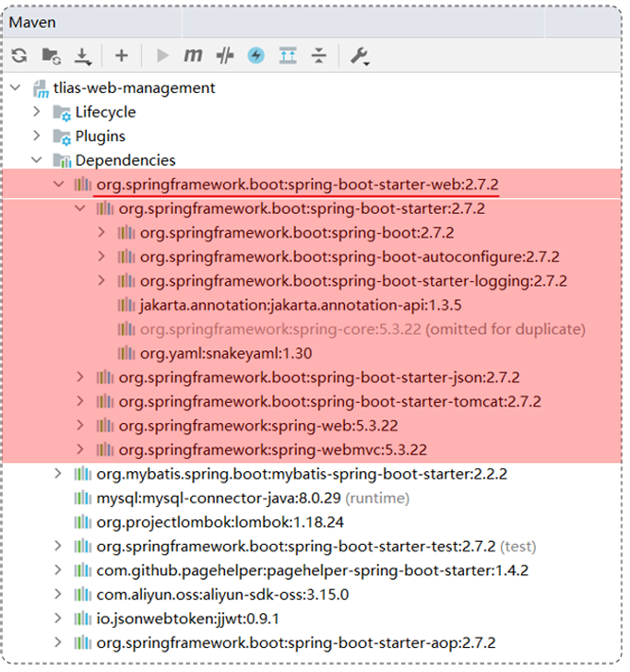Toggle offline mode lightning icon
Image resolution: width=630 pixels, height=672 pixels.
pos(256,55)
